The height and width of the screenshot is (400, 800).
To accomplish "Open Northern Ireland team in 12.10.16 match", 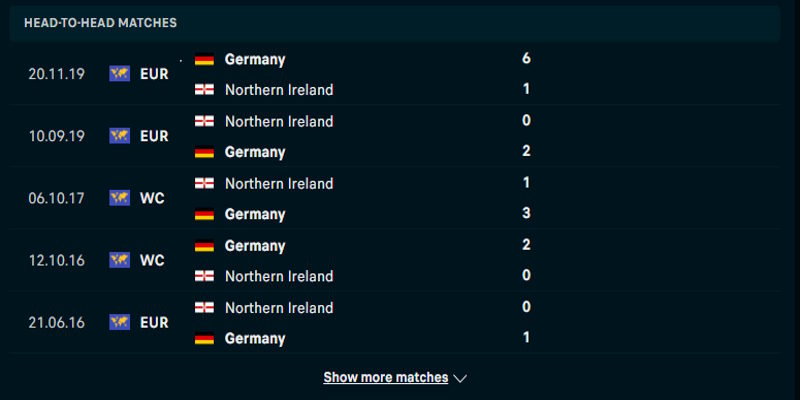I will pos(279,276).
